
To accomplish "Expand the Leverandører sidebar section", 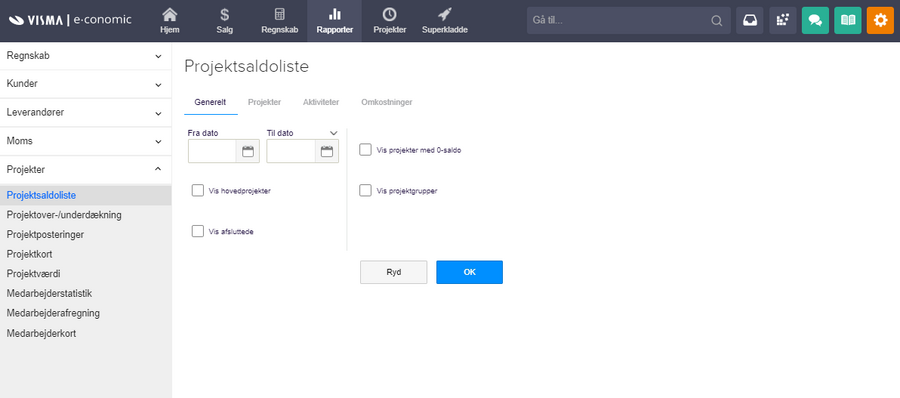I will 86,113.
